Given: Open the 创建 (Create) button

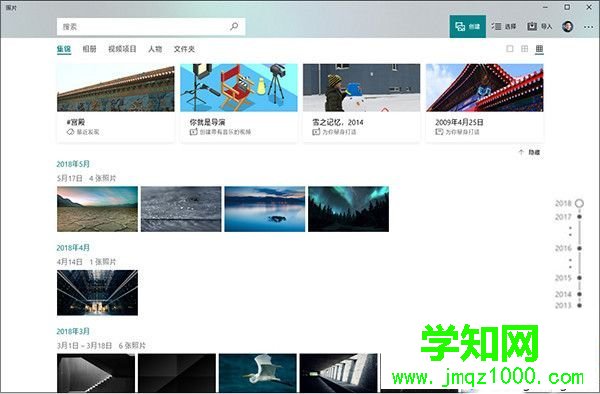Looking at the screenshot, I should [468, 26].
